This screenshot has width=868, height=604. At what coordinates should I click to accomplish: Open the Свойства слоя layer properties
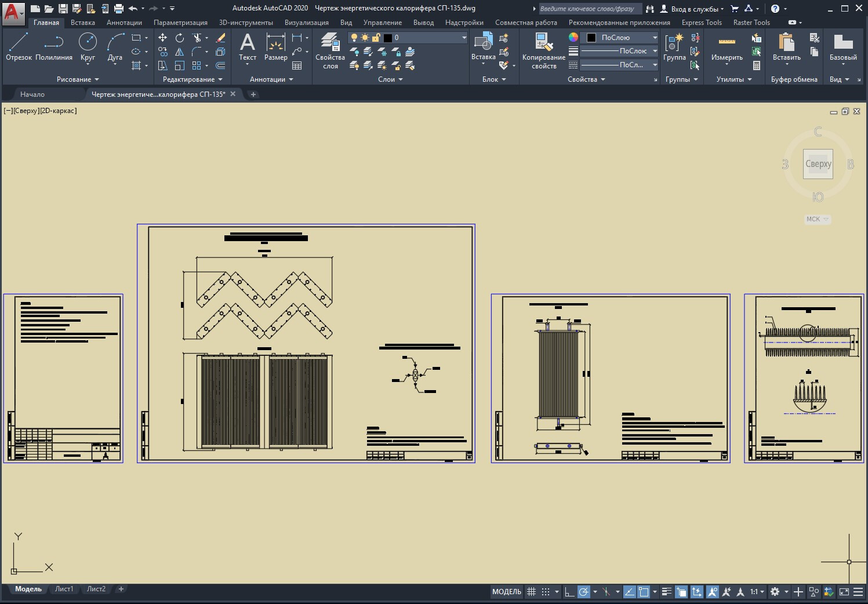click(330, 50)
